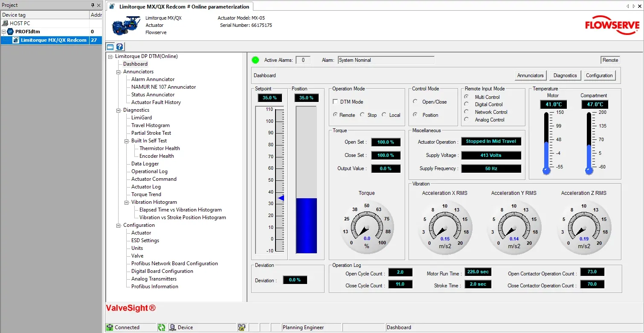Collapse the Built In Self Test node
644x333 pixels.
tap(127, 141)
